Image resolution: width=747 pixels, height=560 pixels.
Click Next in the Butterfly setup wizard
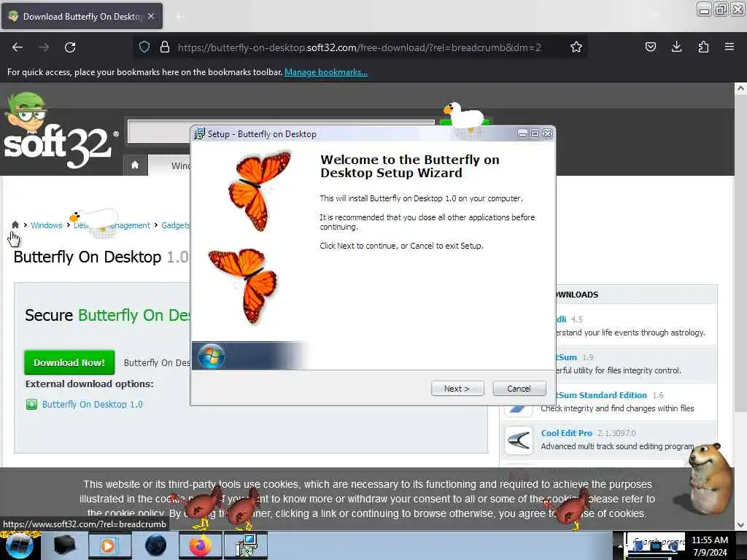click(457, 389)
